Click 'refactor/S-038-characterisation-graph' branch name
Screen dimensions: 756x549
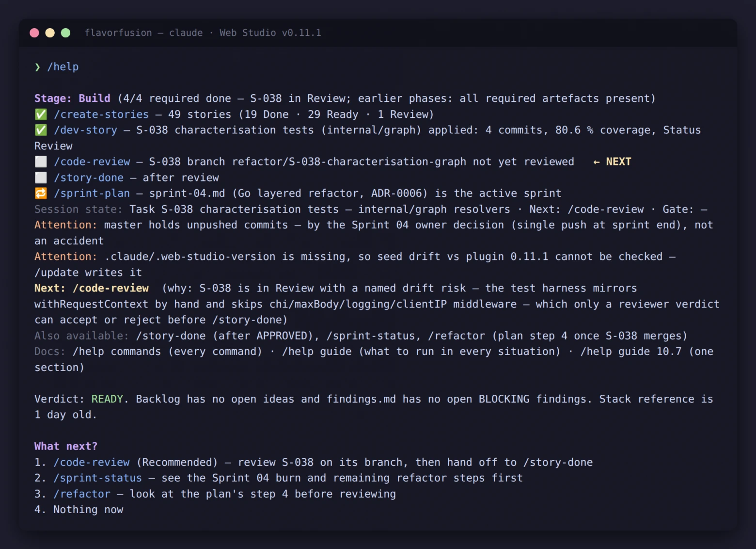click(x=349, y=162)
